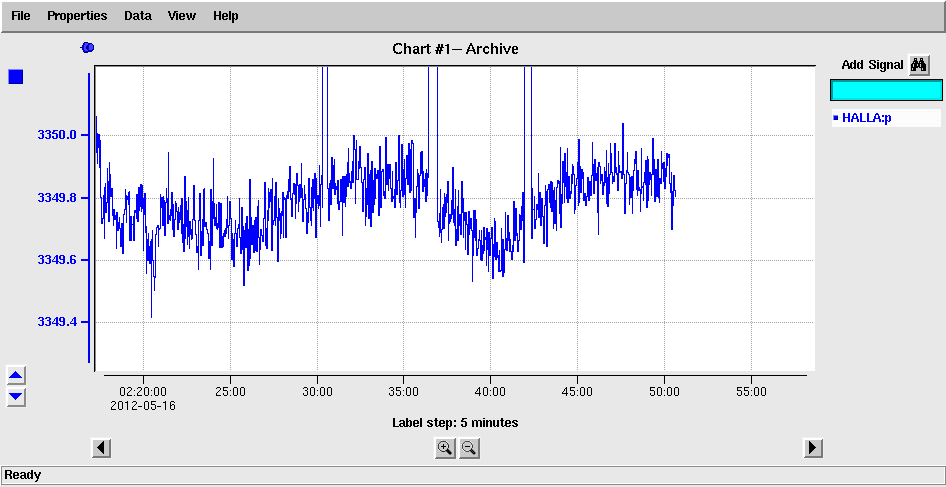Screen dimensions: 946x487
Task: Click the time axis label 35:00
Action: pyautogui.click(x=404, y=392)
